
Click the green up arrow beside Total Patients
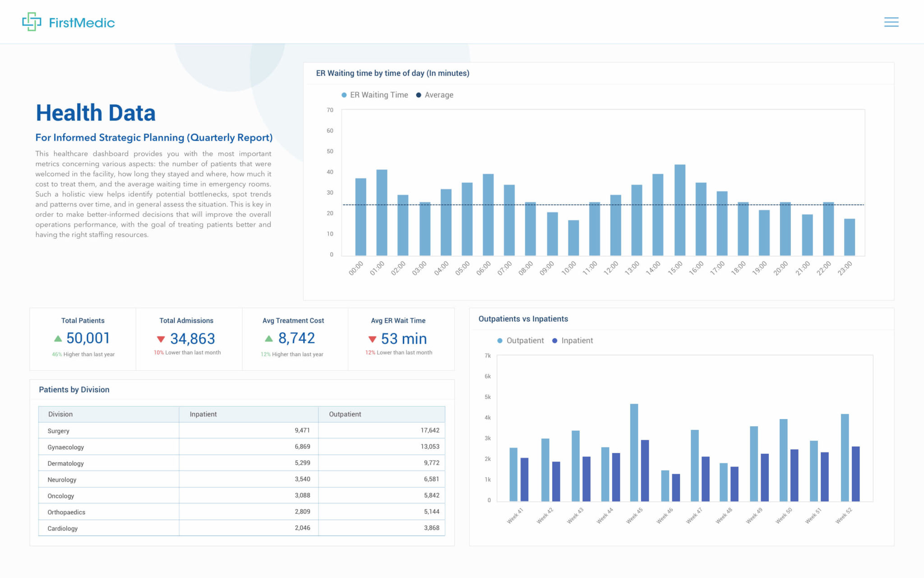[58, 339]
